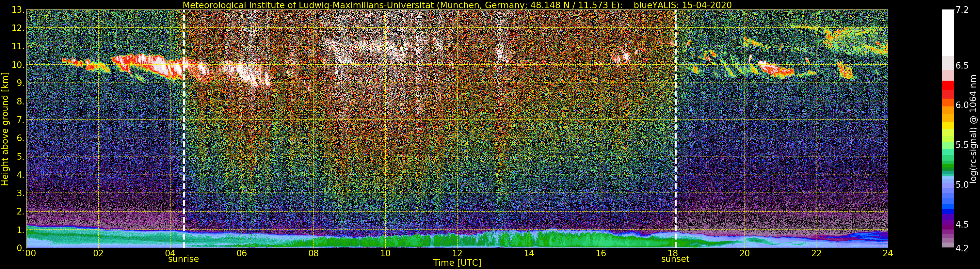Click the '14' time tick label
Screen dimensions: 980x269
[529, 253]
